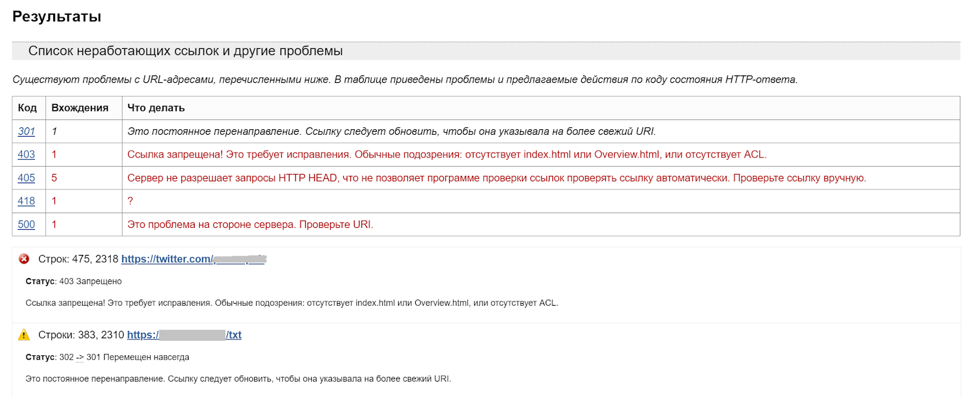Click the yellow warning triangle icon
The width and height of the screenshot is (980, 397).
(x=24, y=335)
